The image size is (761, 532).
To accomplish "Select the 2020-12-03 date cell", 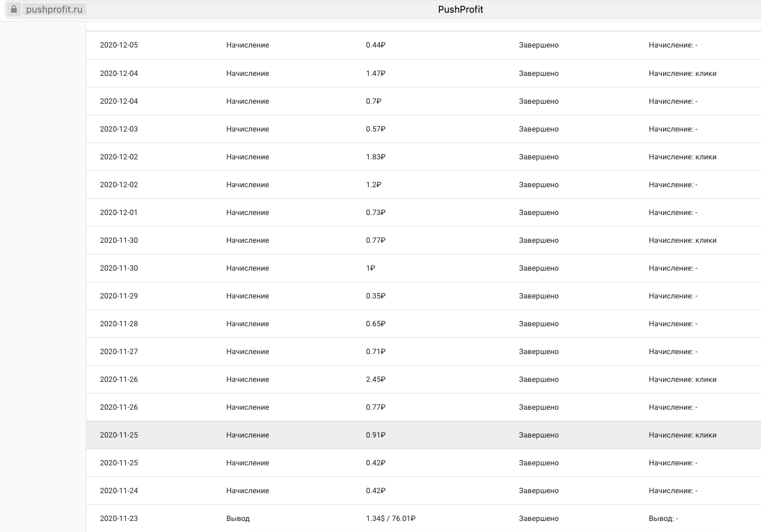I will 119,129.
